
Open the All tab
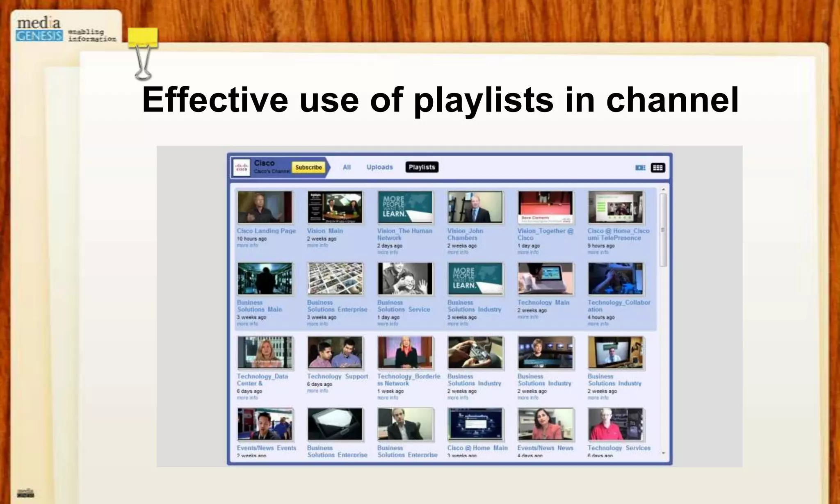pos(347,167)
